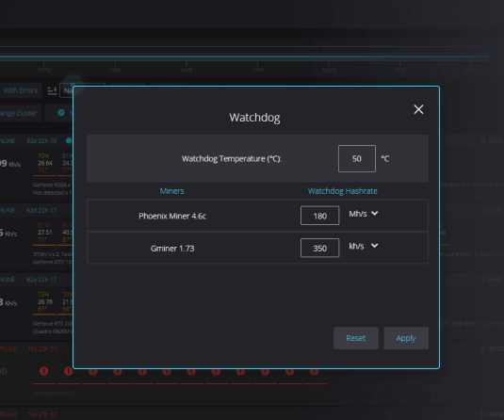Click the Reset button

click(356, 338)
